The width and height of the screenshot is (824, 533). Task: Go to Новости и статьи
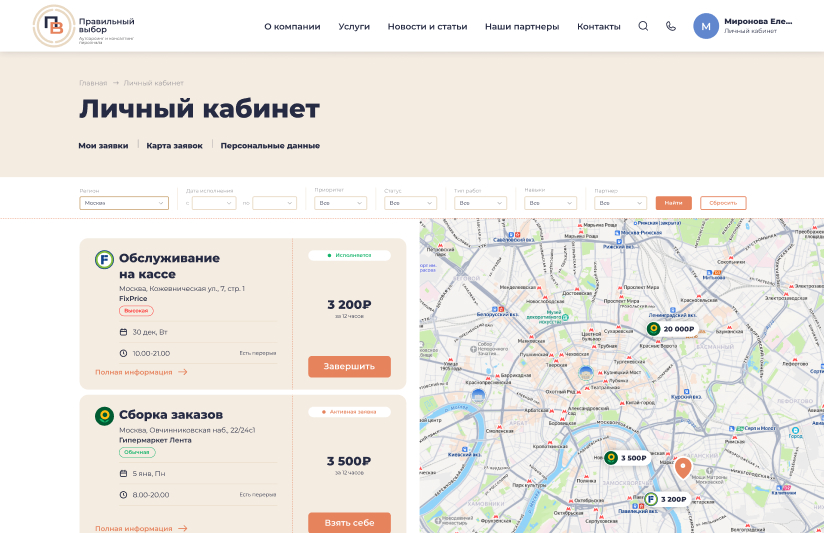point(427,26)
